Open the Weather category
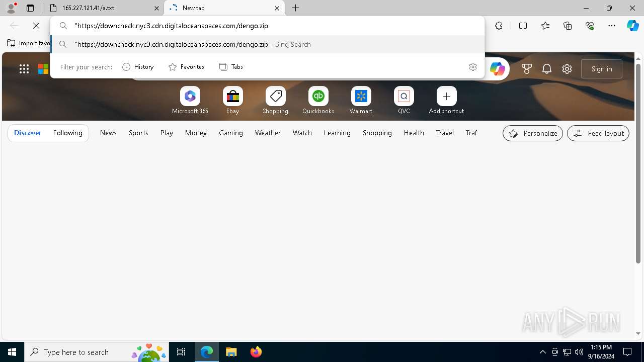The width and height of the screenshot is (644, 362). pos(268,133)
